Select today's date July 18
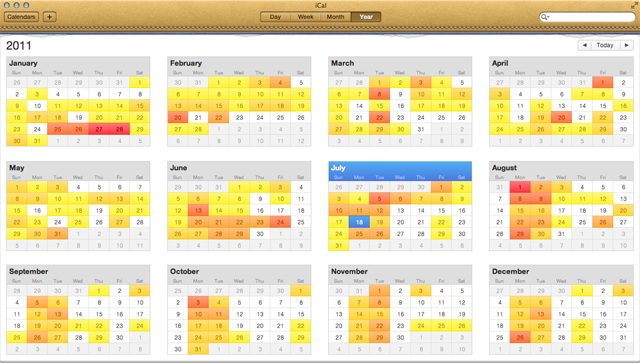 (x=359, y=222)
